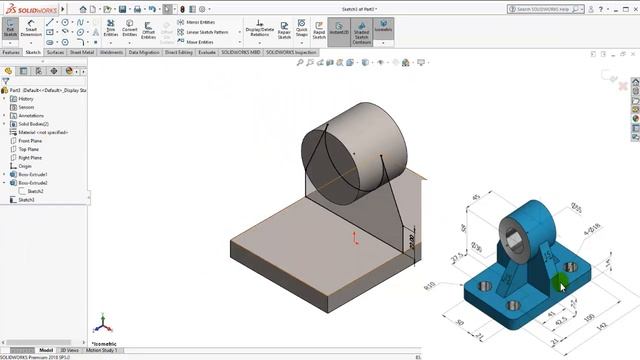Image resolution: width=640 pixels, height=360 pixels.
Task: Select the Line sketch tool
Action: [x=50, y=22]
